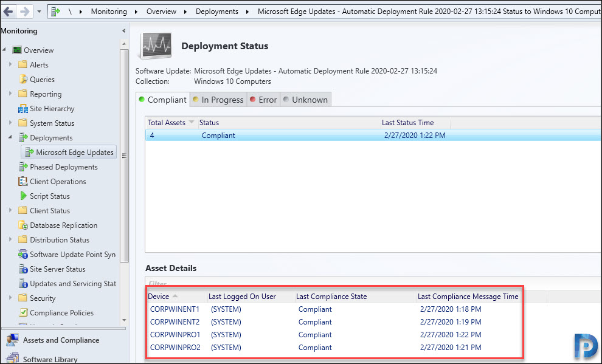Click the Deployments node icon
This screenshot has height=364, width=602.
click(x=23, y=137)
